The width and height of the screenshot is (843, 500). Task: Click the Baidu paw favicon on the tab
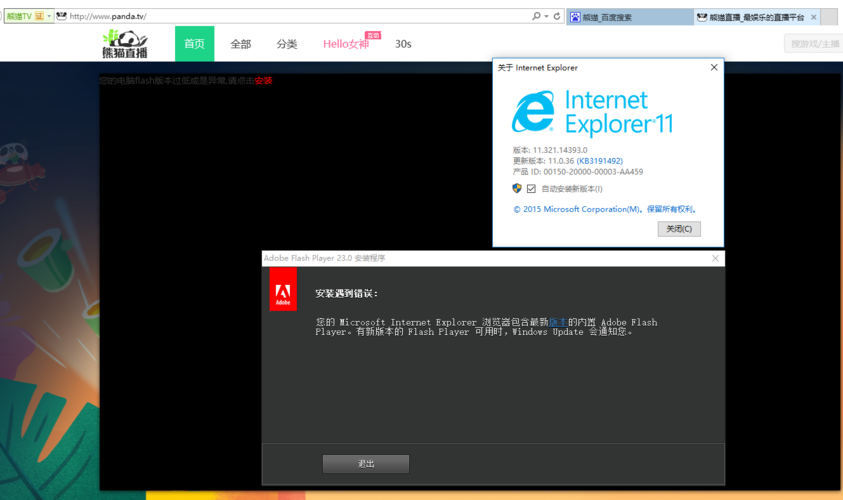(575, 17)
